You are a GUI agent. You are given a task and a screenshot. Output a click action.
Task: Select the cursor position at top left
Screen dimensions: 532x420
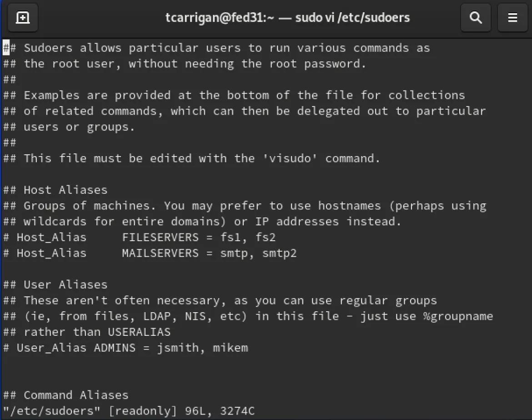(x=5, y=47)
